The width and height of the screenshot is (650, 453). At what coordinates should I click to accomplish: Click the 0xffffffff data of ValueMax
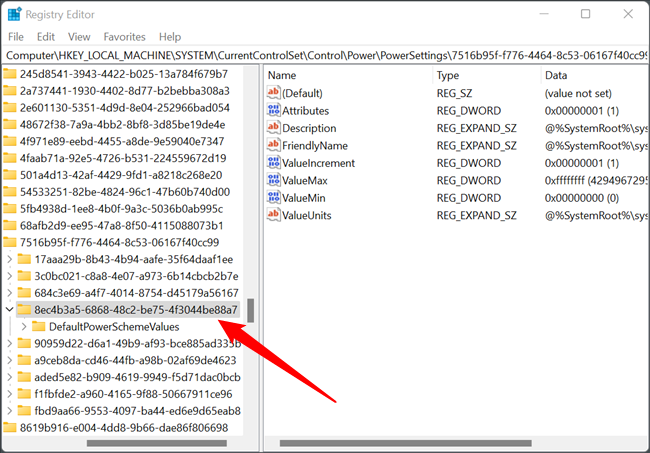point(596,180)
